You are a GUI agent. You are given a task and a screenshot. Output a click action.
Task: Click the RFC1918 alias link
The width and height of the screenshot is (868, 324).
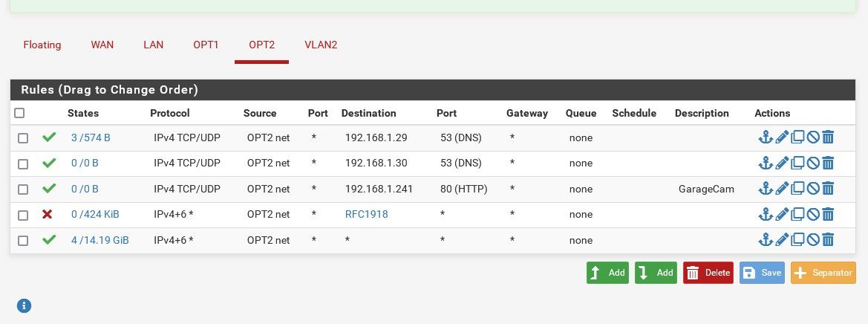click(367, 214)
